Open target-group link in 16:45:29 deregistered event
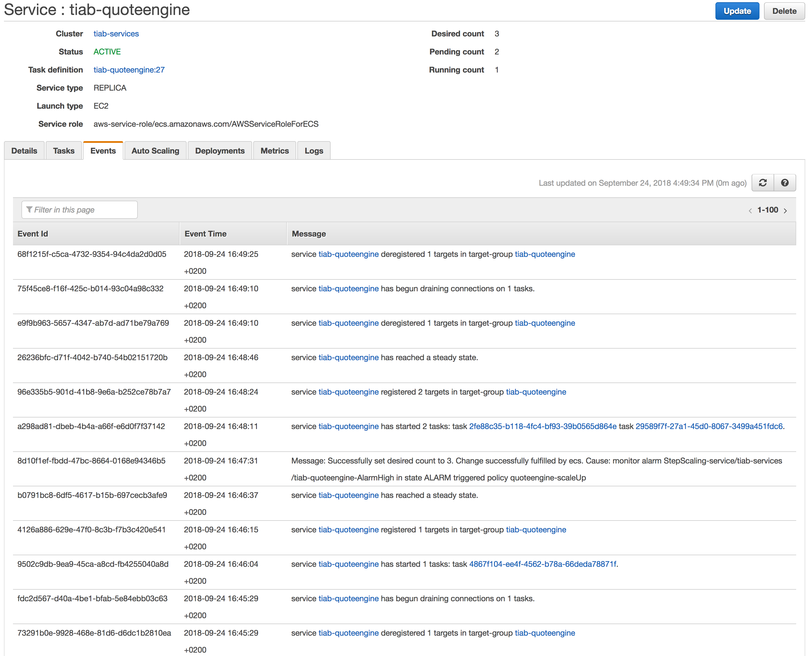 pos(545,633)
